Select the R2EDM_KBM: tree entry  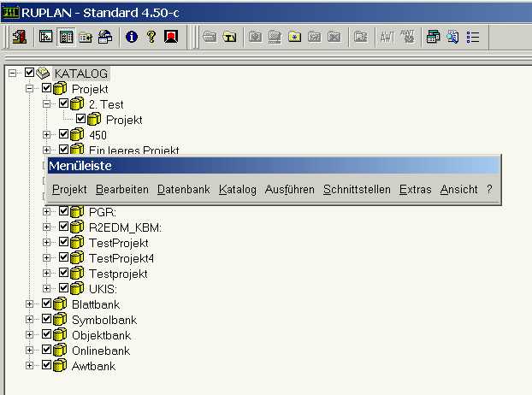(x=125, y=227)
